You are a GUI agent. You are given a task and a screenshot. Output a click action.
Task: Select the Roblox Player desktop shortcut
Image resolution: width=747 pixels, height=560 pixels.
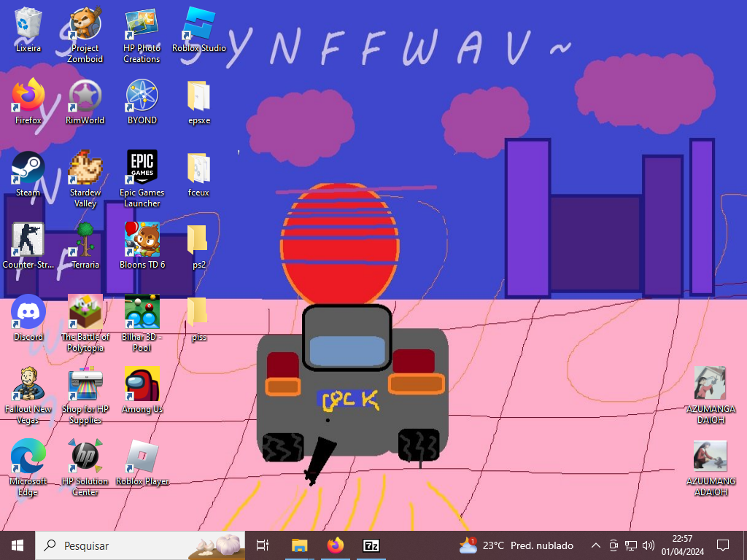142,463
